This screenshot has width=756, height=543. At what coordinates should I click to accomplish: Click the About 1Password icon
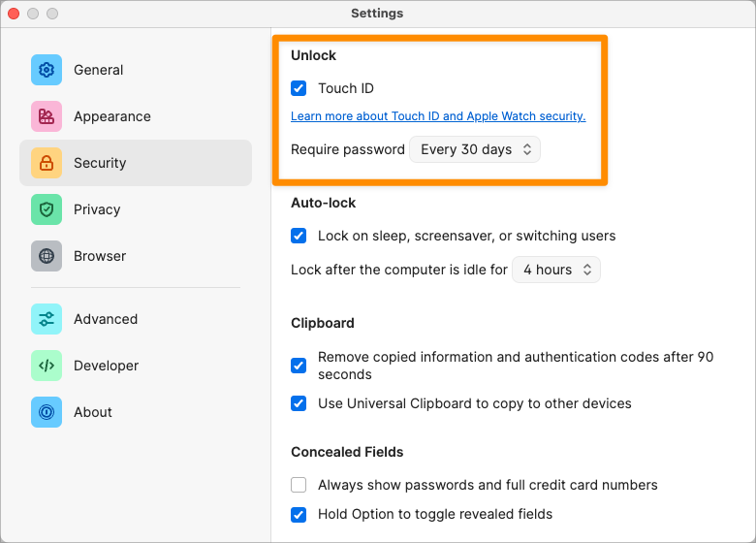(47, 412)
